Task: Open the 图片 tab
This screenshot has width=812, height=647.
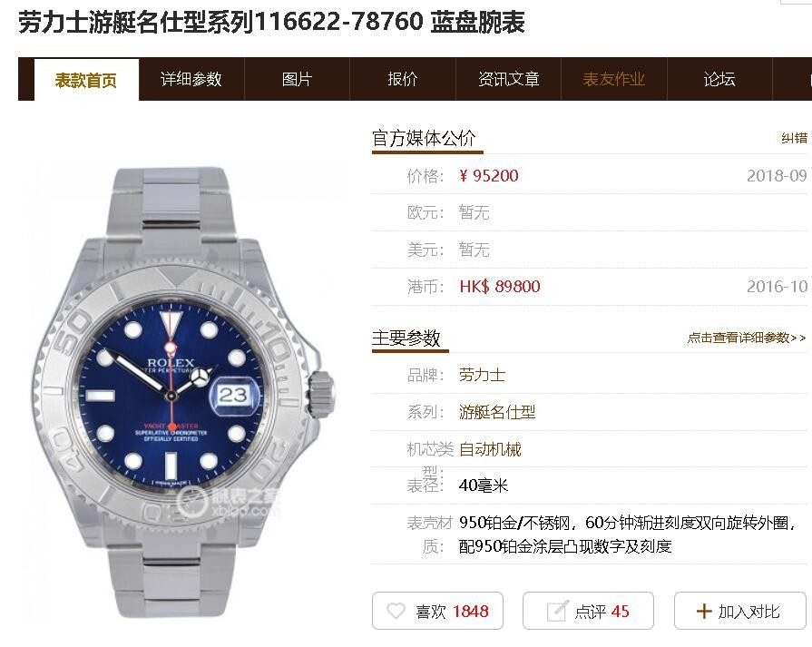Action: click(298, 79)
